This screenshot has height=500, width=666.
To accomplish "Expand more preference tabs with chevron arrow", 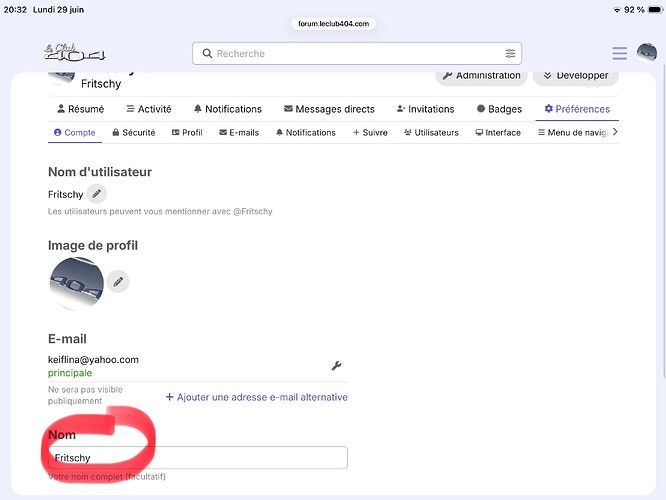I will pos(615,132).
